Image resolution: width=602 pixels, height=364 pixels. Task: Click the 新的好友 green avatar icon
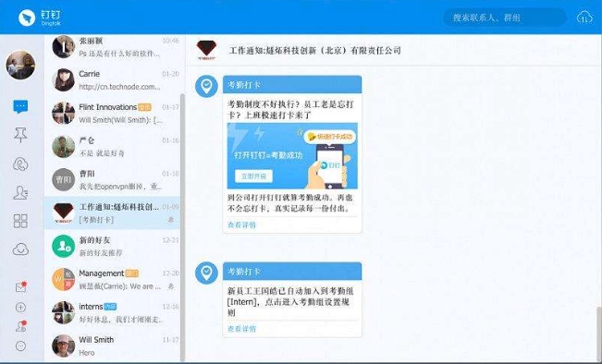64,247
